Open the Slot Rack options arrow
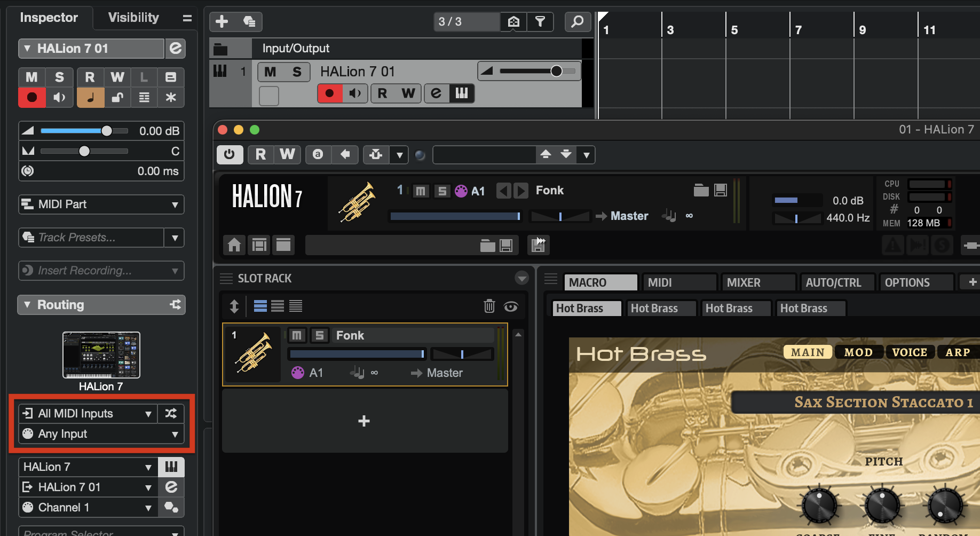Screen dimensions: 980x536 pyautogui.click(x=521, y=278)
